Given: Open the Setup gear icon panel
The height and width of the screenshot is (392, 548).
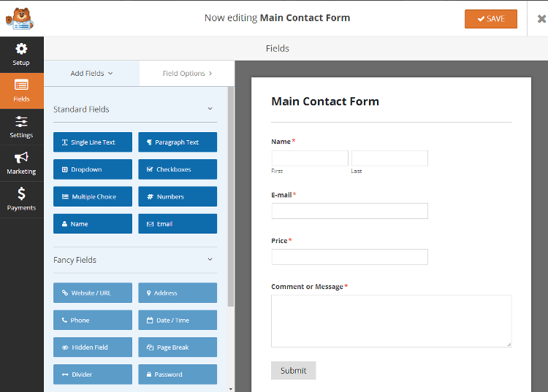Looking at the screenshot, I should tap(21, 55).
